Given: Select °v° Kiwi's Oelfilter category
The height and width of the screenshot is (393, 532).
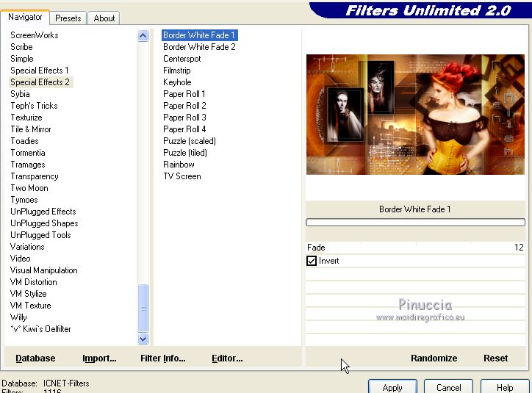Looking at the screenshot, I should coord(40,329).
